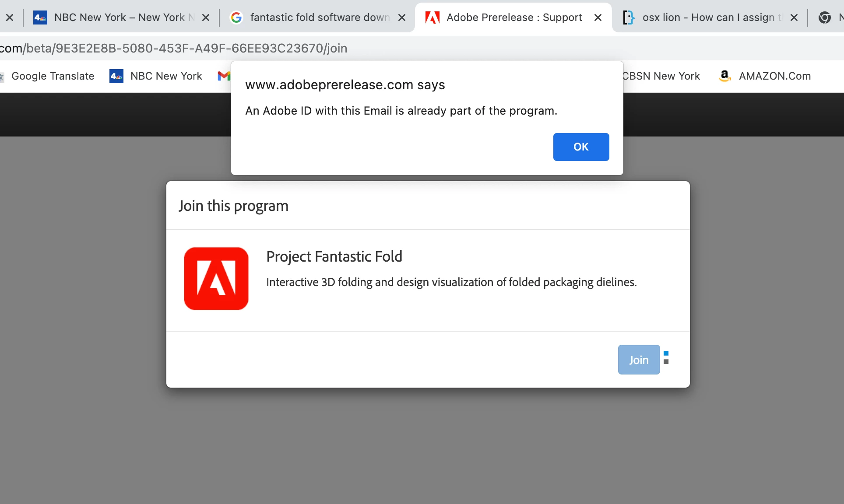Close the Adobe Prerelease Support tab

598,17
